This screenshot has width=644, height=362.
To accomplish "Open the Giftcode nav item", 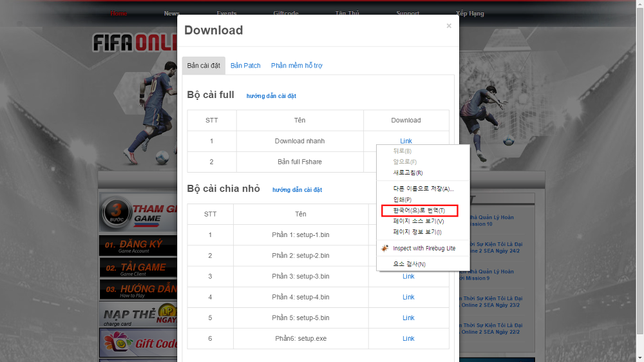I will click(286, 14).
